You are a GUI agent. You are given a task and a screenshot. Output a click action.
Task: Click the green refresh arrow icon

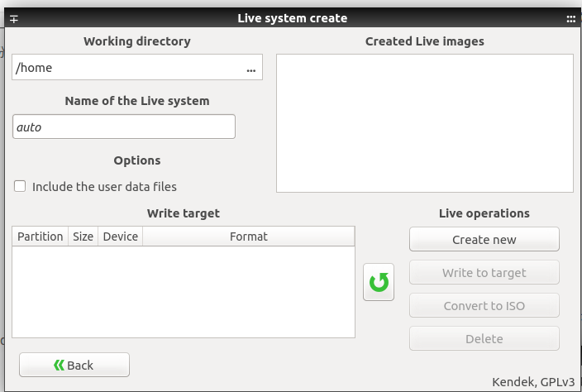[x=379, y=282]
